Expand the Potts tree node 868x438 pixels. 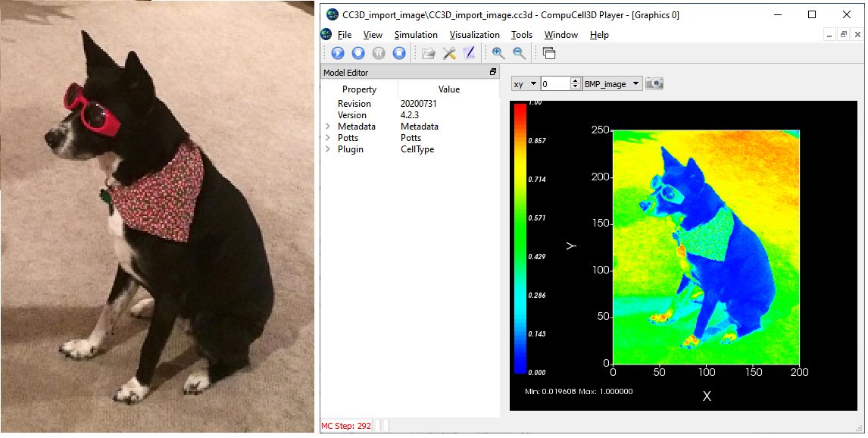click(328, 138)
